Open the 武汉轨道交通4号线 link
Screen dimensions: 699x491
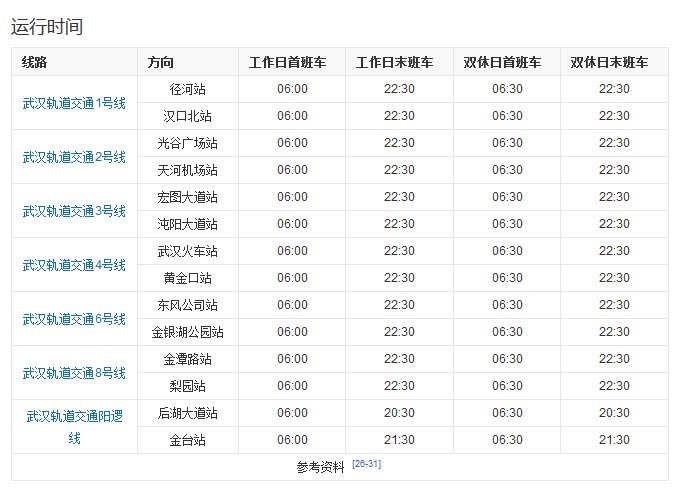coord(74,265)
